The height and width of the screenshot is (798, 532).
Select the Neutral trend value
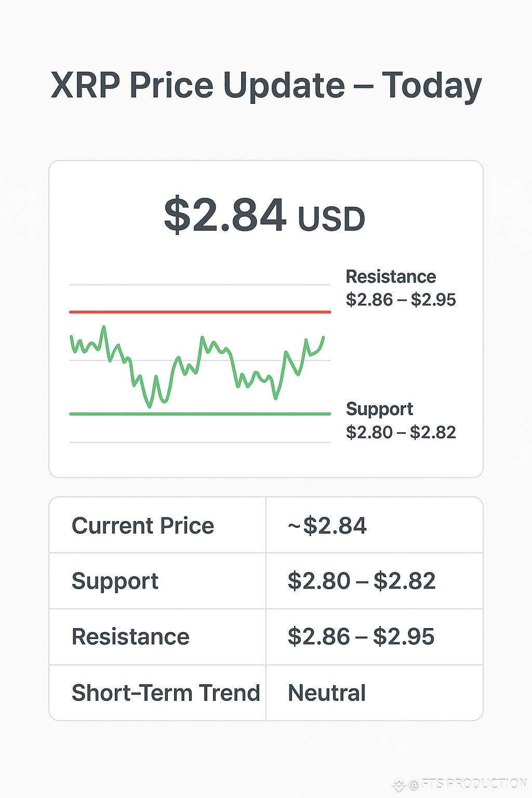coord(327,693)
